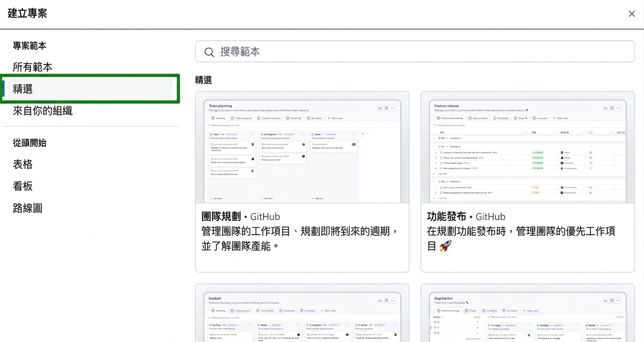Choose the 團隊規劃 template title
Image resolution: width=644 pixels, height=342 pixels.
[x=221, y=216]
